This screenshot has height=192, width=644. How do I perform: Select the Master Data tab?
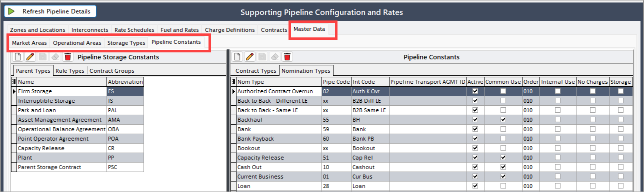click(309, 29)
